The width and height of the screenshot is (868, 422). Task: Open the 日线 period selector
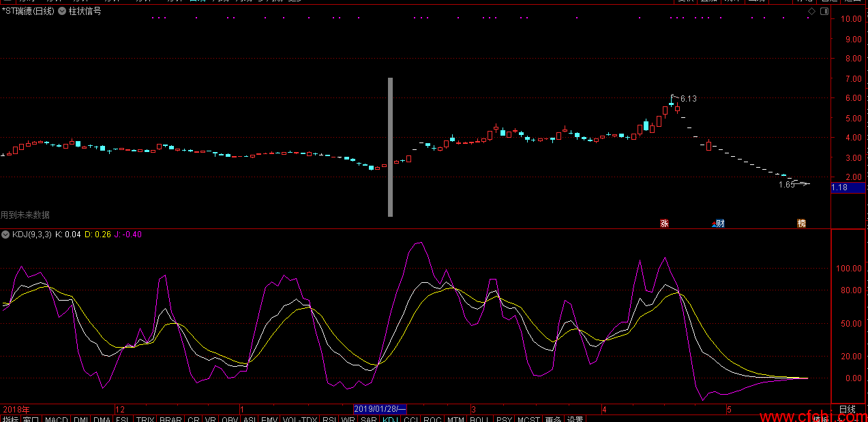pyautogui.click(x=847, y=410)
